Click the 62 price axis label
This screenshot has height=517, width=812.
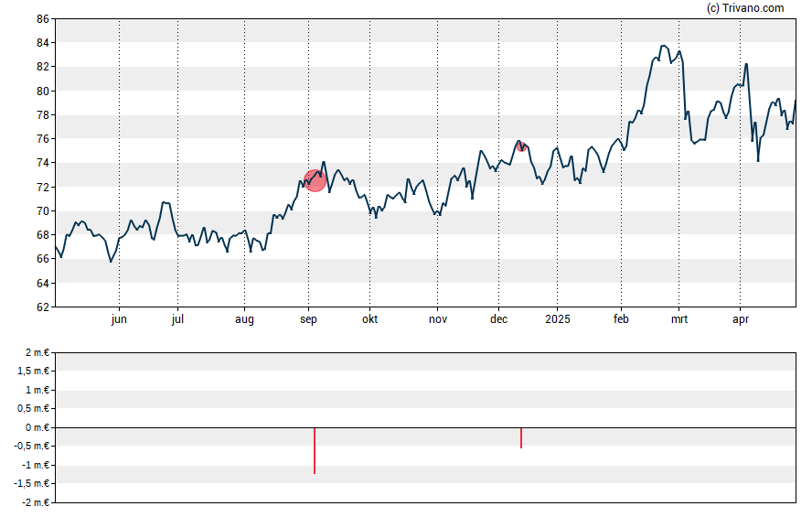click(x=43, y=307)
